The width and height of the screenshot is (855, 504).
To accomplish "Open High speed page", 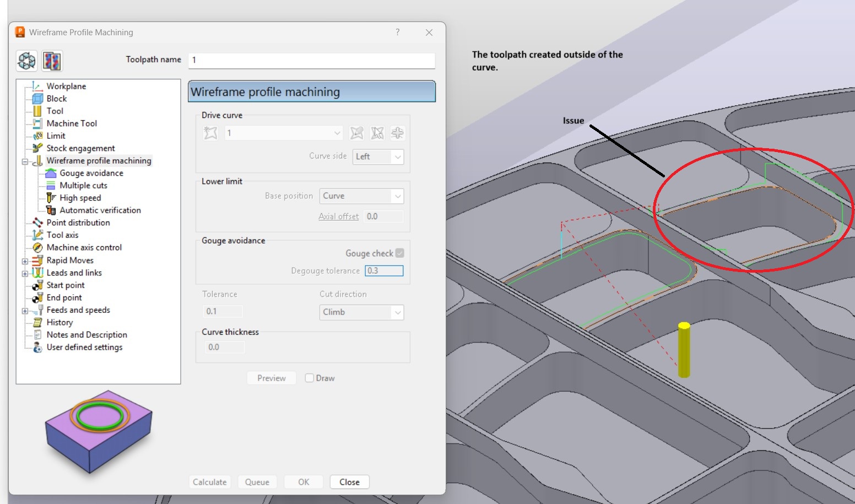I will [80, 198].
